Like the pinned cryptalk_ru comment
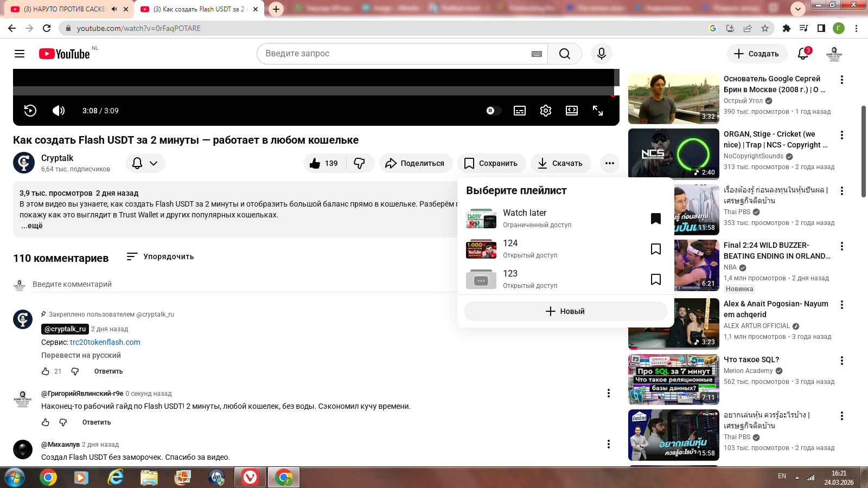This screenshot has height=488, width=868. tap(46, 371)
